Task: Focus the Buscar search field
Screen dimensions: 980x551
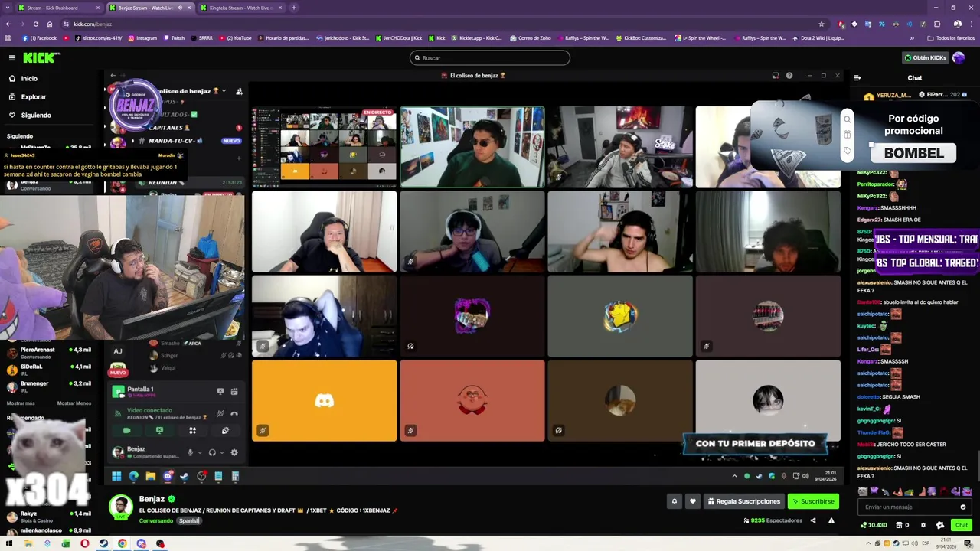Action: click(490, 57)
